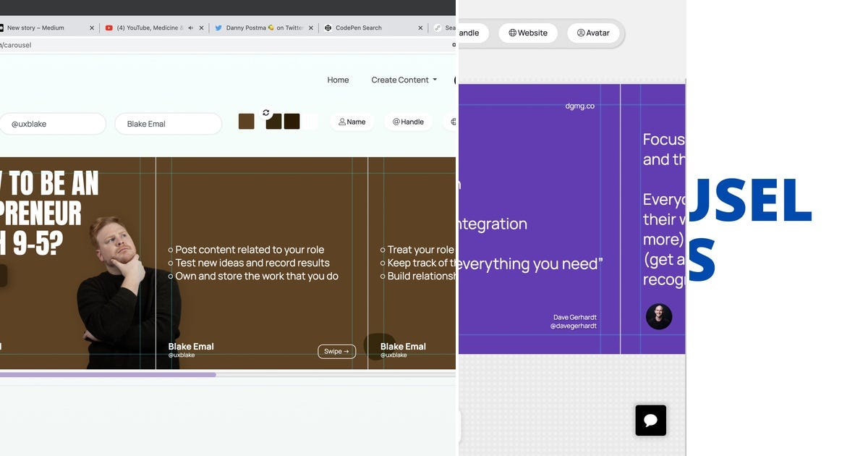Click the 9-5 entrepreneur headline text

[x=49, y=214]
